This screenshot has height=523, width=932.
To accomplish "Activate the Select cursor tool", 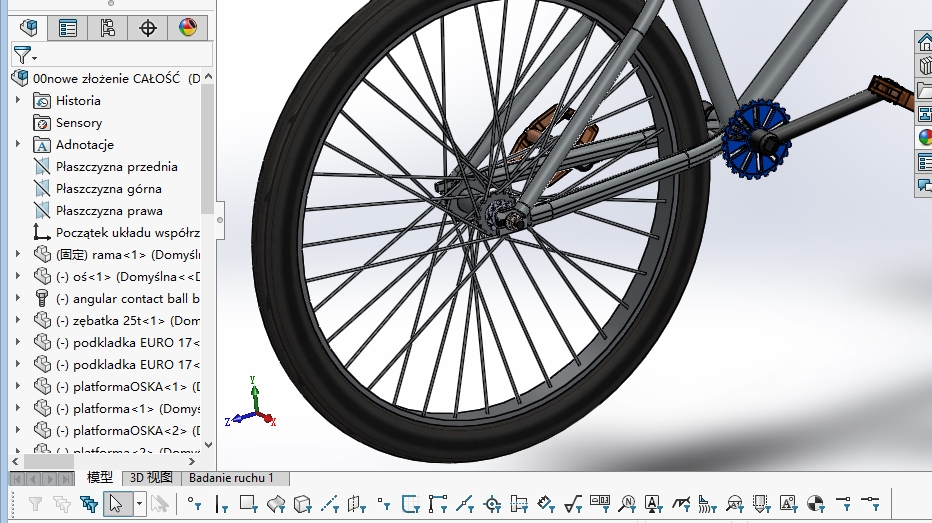I will pyautogui.click(x=117, y=505).
